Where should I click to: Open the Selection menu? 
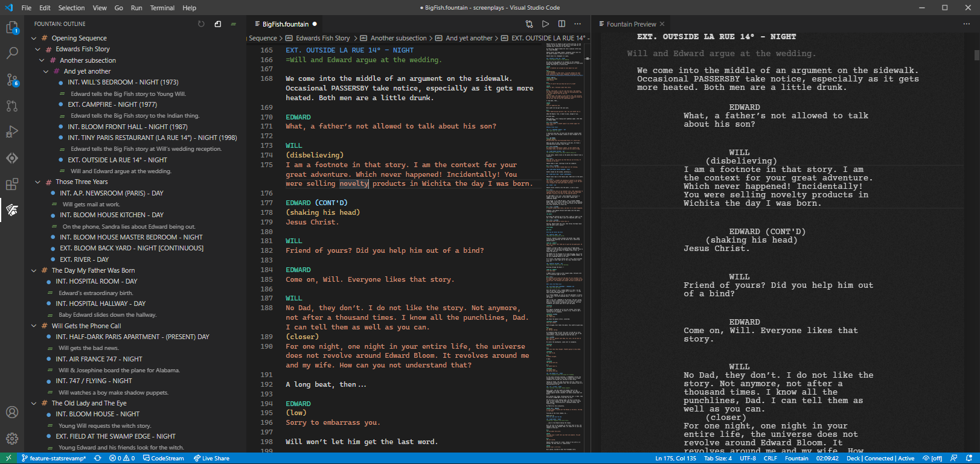click(71, 8)
